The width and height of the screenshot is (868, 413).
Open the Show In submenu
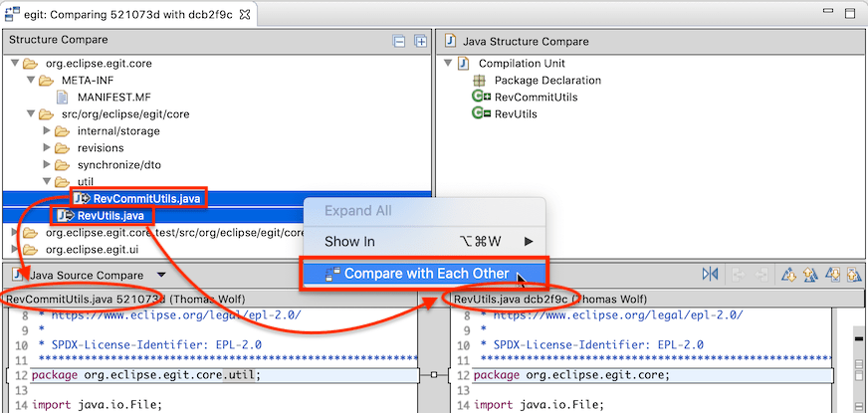coord(425,242)
